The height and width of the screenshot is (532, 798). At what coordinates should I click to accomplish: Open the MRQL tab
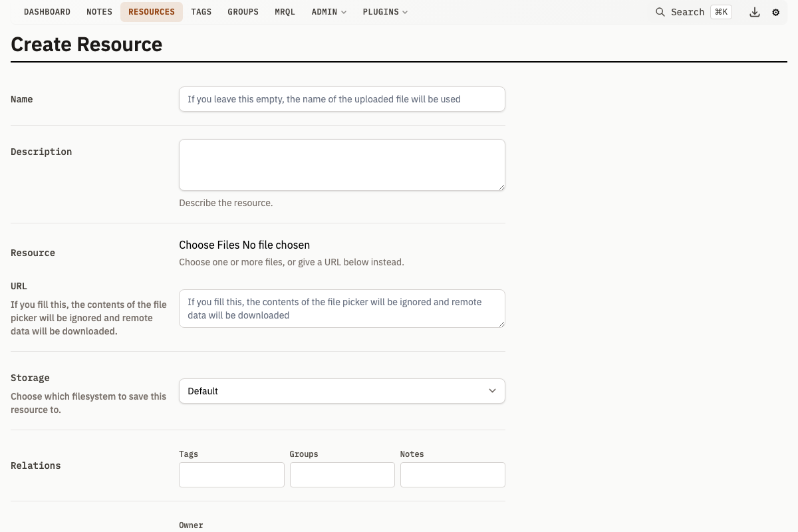(x=285, y=12)
